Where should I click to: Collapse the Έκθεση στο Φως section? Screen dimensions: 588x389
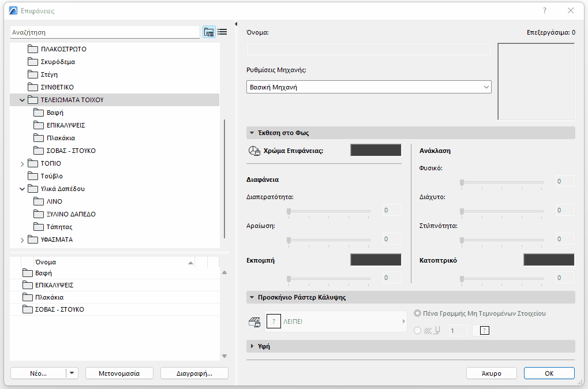click(x=252, y=133)
